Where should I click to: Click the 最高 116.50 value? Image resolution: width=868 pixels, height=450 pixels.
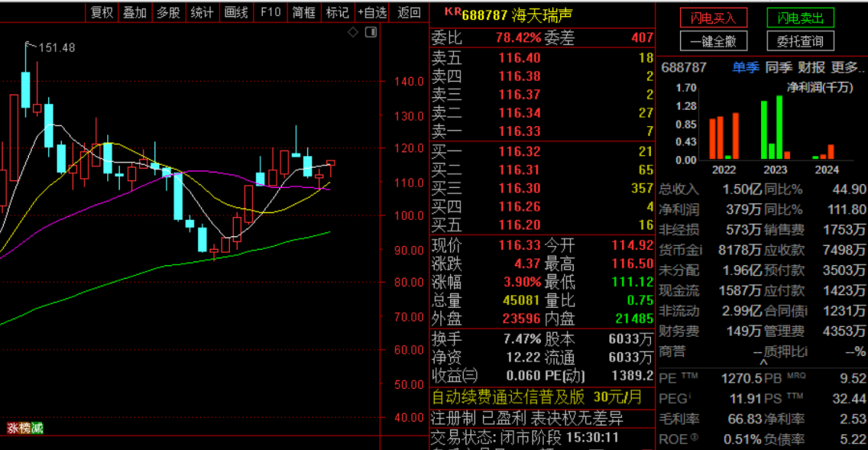click(633, 264)
